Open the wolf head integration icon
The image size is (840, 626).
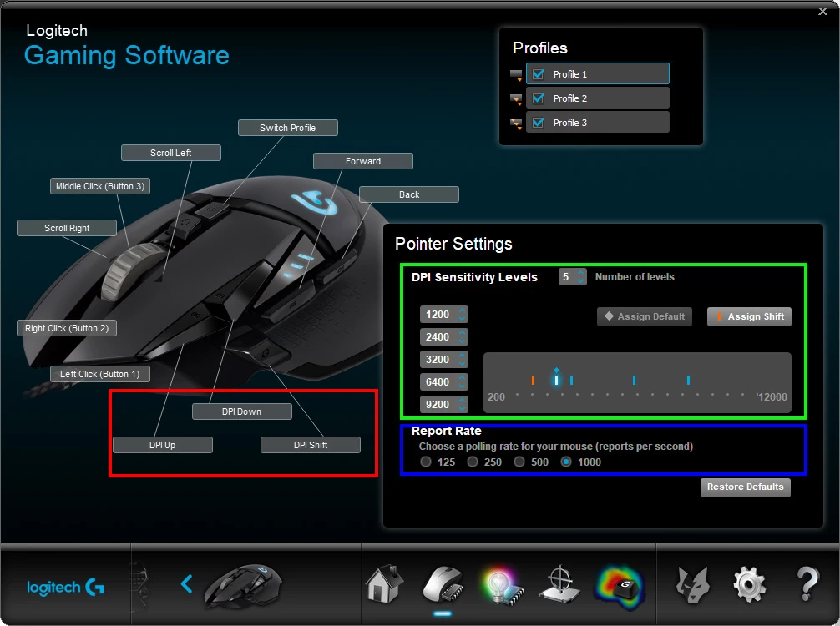click(x=693, y=585)
